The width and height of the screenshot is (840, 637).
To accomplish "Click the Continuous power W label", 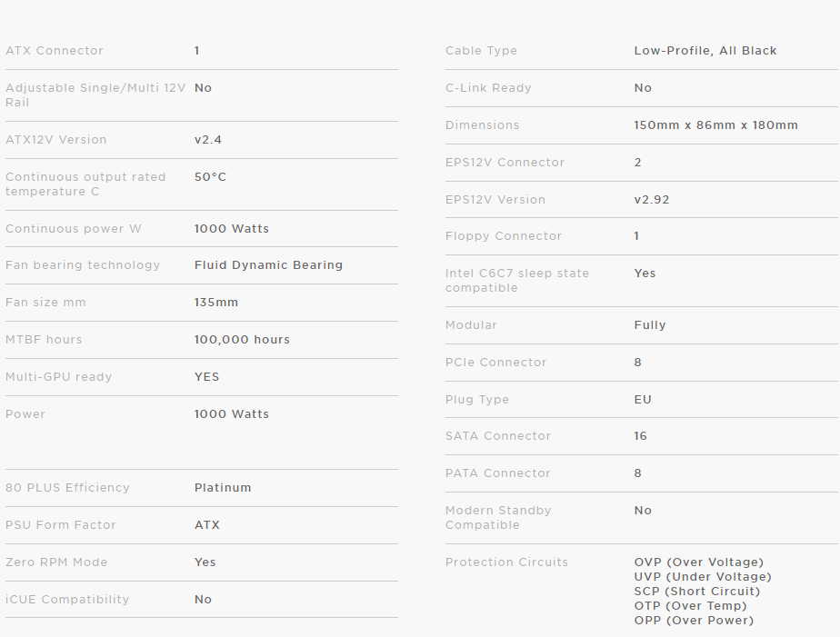I will point(74,229).
